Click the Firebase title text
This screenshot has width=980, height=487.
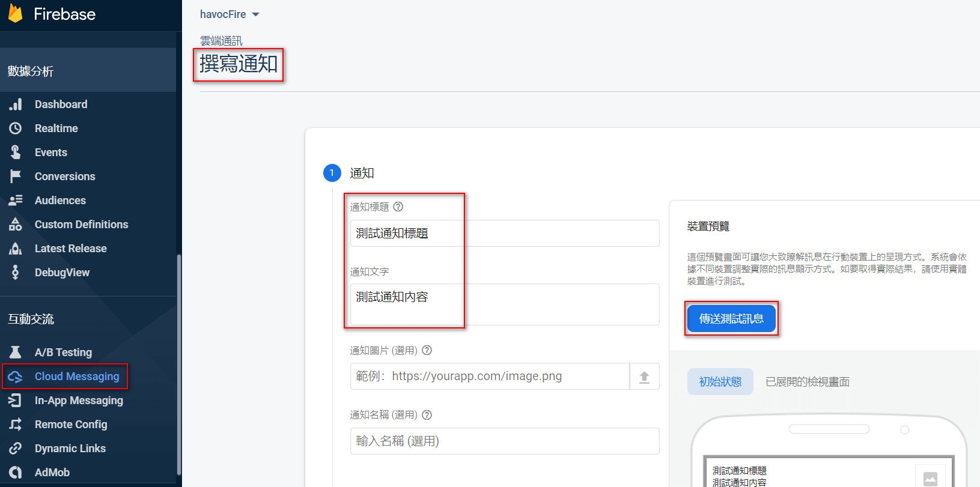64,14
